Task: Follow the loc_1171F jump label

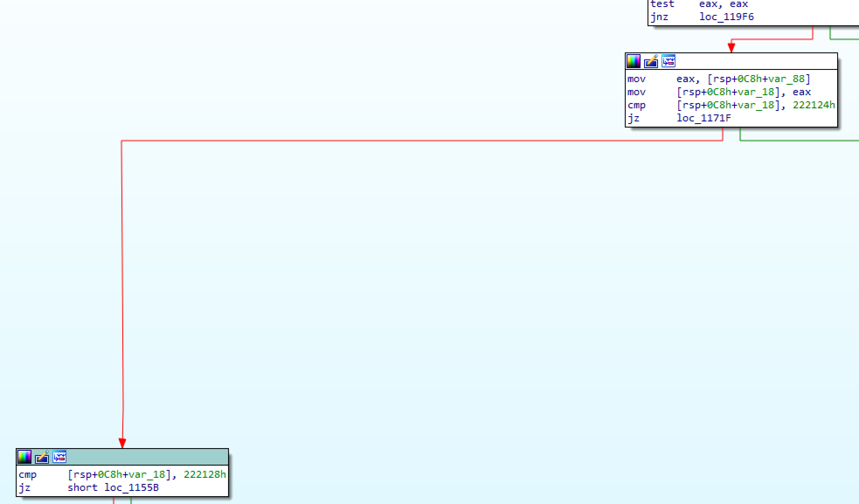Action: pos(703,118)
